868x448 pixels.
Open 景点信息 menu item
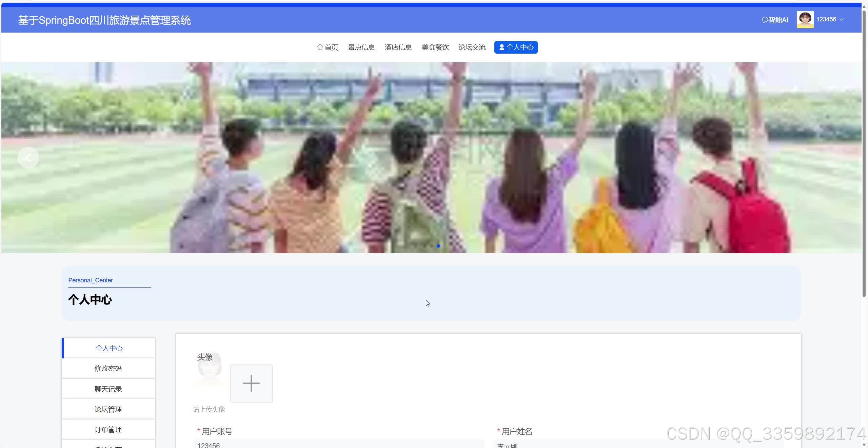(361, 47)
